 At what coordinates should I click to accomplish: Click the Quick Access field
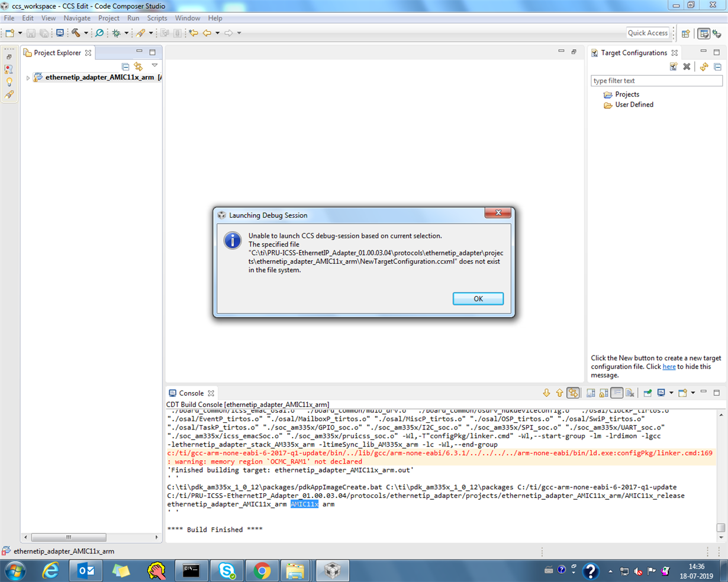click(x=648, y=33)
